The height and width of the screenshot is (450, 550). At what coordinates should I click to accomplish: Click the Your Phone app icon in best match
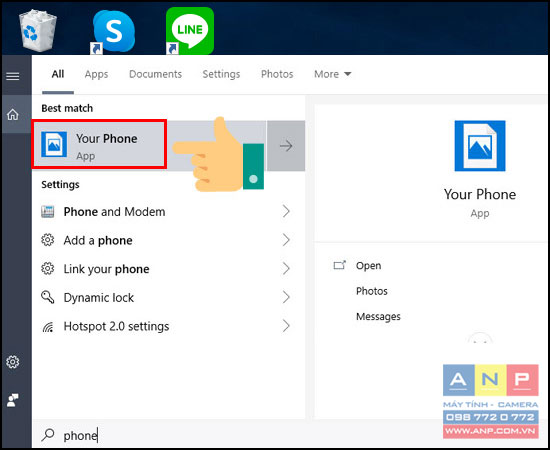click(54, 144)
